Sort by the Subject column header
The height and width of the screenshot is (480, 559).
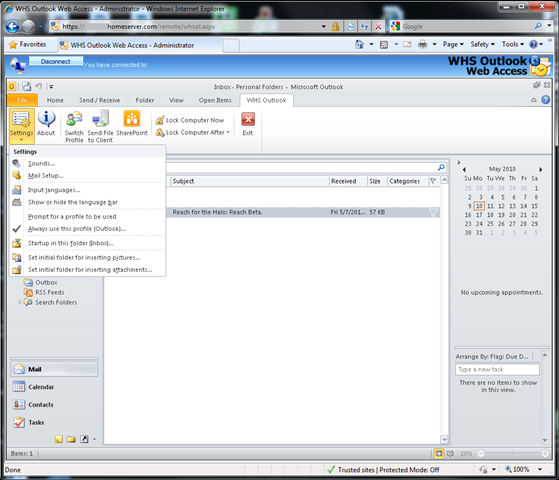click(250, 181)
